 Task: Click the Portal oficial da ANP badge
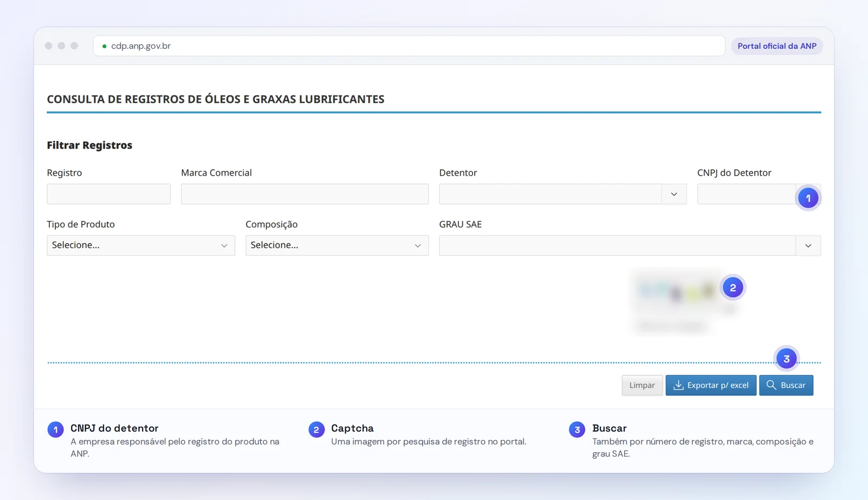[777, 46]
